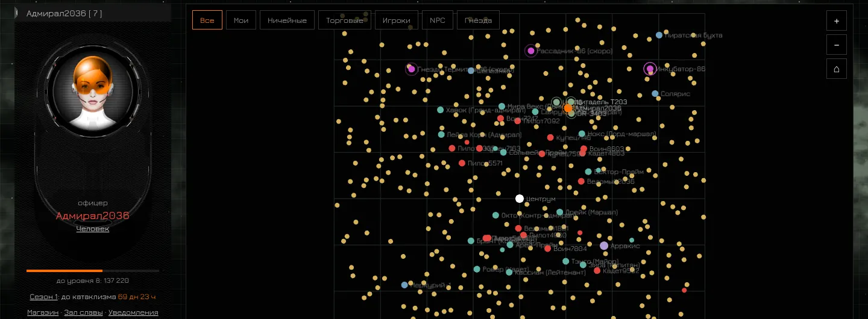Select the Все filter tab
The image size is (868, 319).
click(x=207, y=20)
